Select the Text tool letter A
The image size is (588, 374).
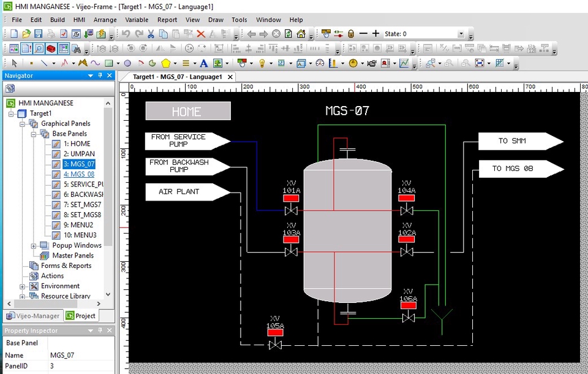point(203,63)
